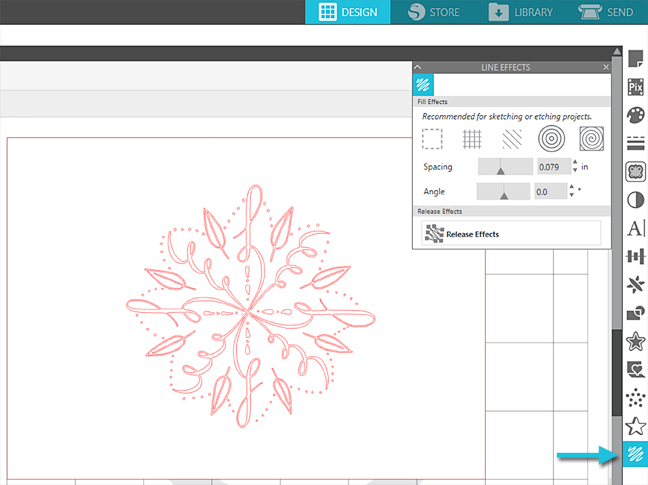Choose the concentric circles fill effect
The image size is (648, 485).
551,138
